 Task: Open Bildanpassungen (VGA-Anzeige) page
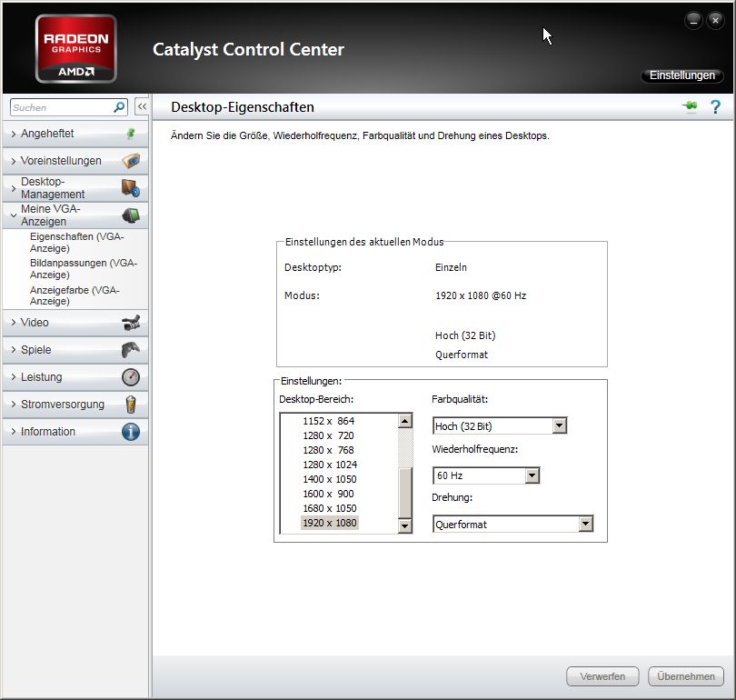coord(84,268)
